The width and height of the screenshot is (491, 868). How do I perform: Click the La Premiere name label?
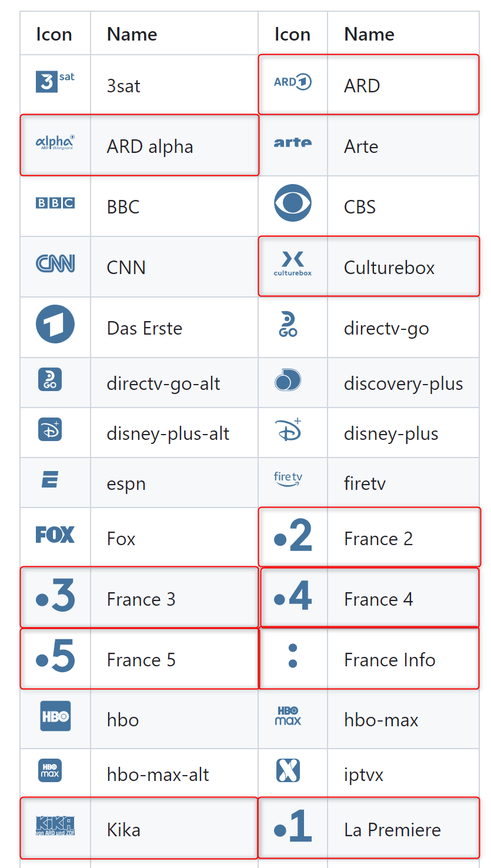pyautogui.click(x=392, y=829)
